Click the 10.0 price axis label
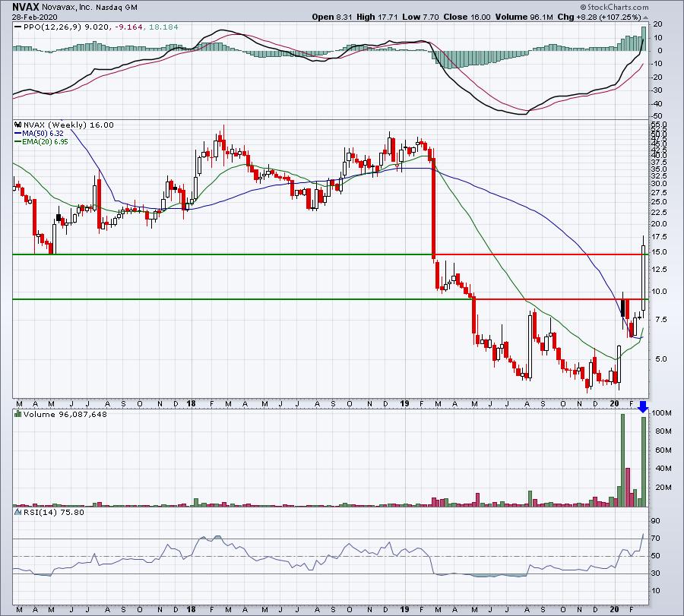Image resolution: width=684 pixels, height=616 pixels. click(659, 291)
